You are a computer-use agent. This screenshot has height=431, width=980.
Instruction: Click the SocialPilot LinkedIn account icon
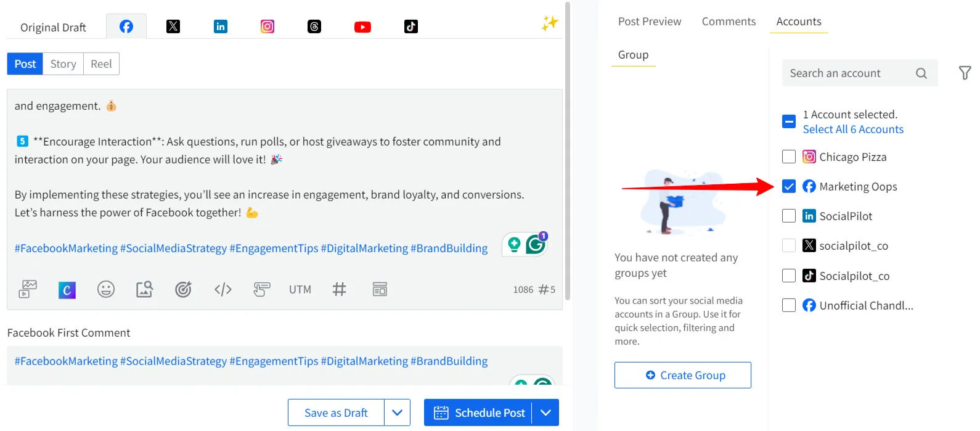tap(809, 216)
